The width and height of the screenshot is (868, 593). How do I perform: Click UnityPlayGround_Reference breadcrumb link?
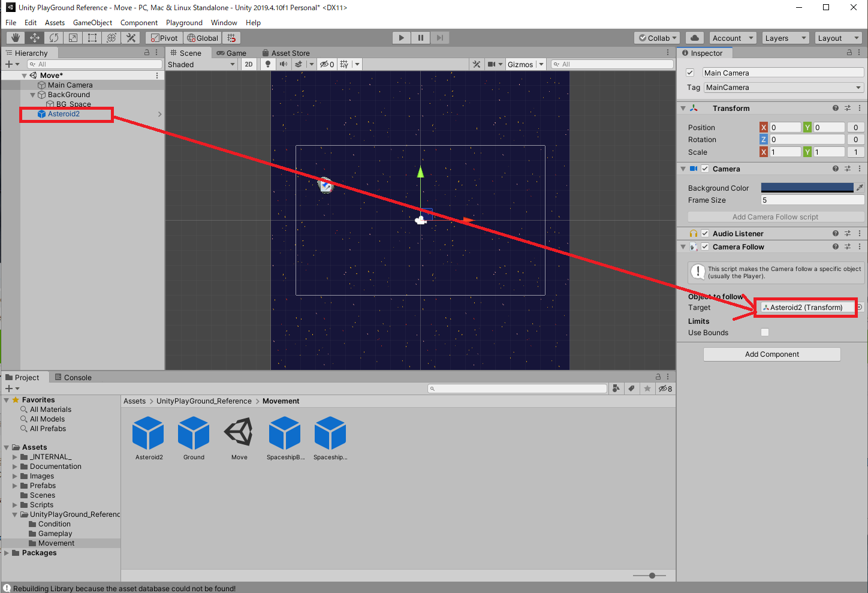(204, 401)
